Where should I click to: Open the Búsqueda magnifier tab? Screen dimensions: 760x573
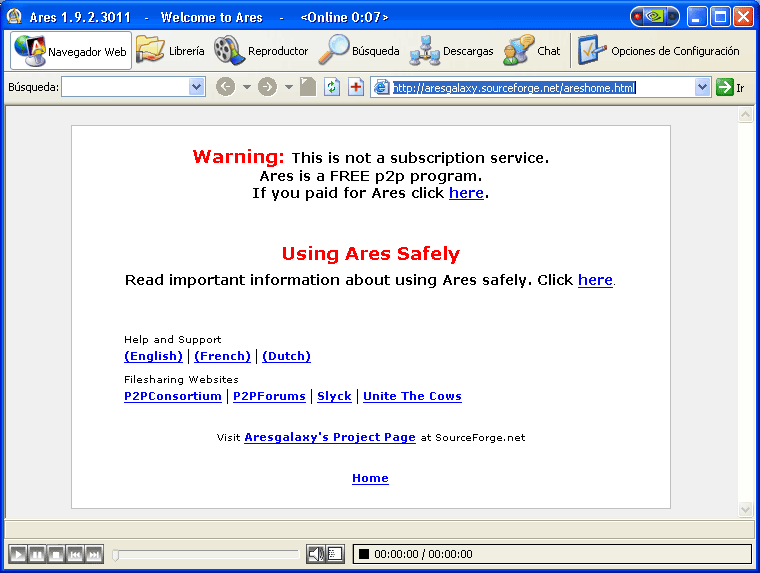click(360, 51)
